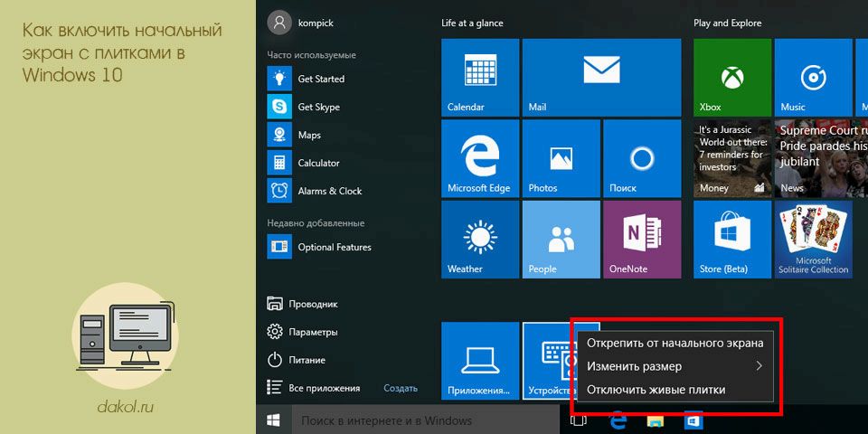Screen dimensions: 868x434
Task: Open Microsoft Solitaire Collection tile
Action: click(x=813, y=239)
